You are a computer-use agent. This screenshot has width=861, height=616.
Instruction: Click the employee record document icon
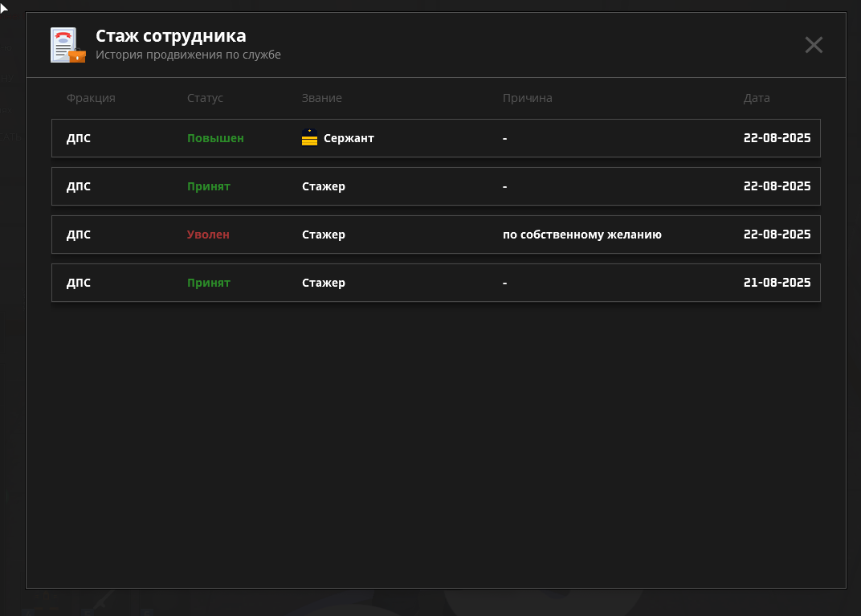(x=68, y=45)
